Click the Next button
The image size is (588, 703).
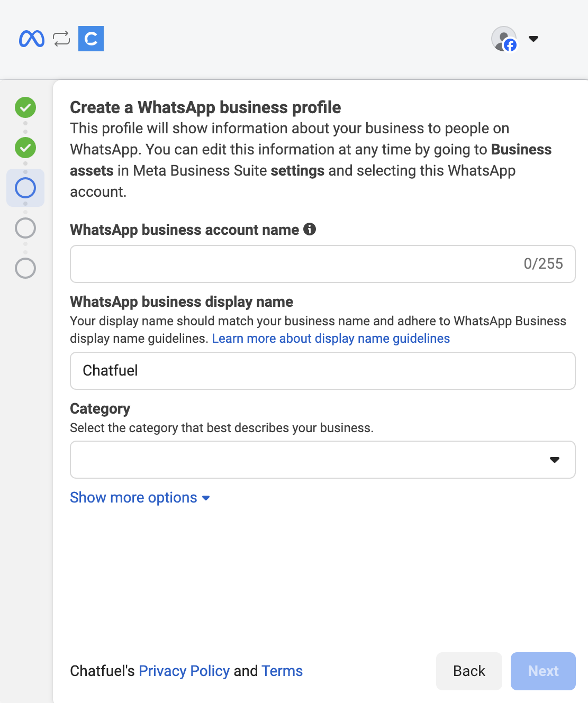pos(543,671)
